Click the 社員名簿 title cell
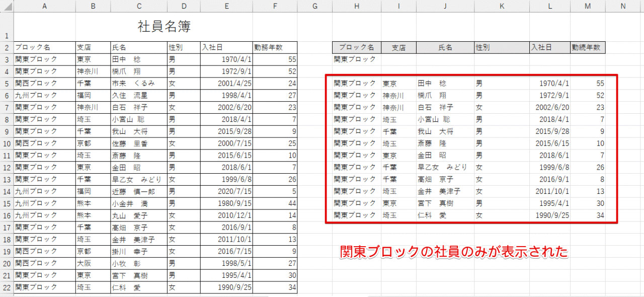The height and width of the screenshot is (297, 644). 164,26
